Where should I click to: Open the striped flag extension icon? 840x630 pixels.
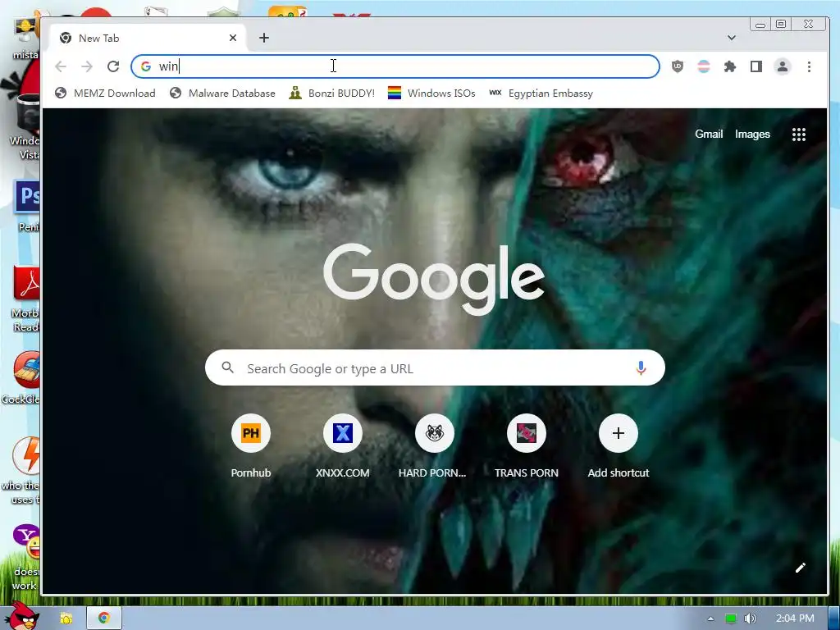[x=703, y=66]
